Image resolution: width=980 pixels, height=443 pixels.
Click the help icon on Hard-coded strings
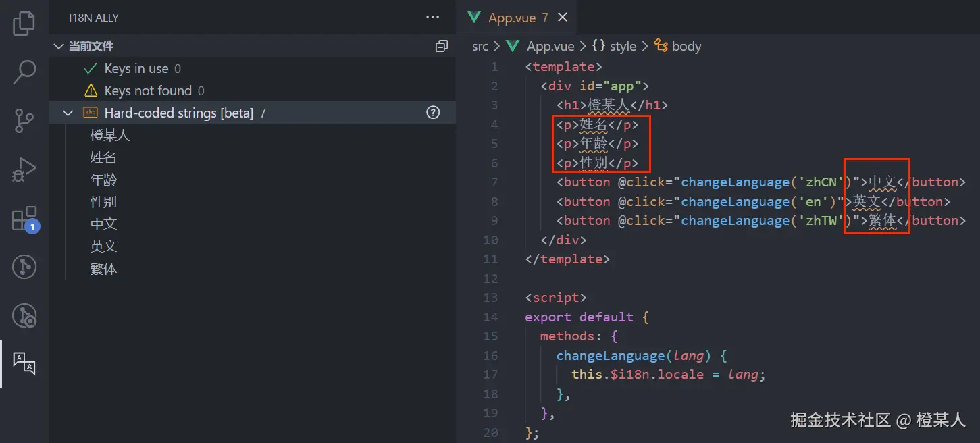434,113
